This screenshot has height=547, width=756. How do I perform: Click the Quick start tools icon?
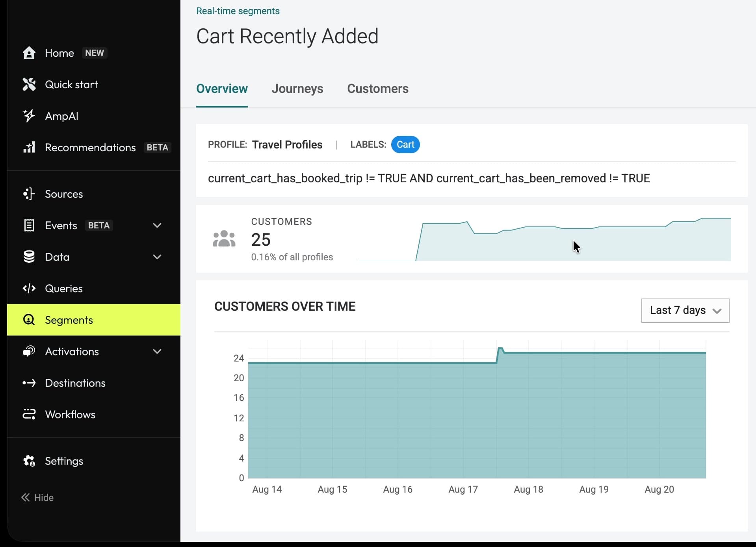(x=29, y=84)
